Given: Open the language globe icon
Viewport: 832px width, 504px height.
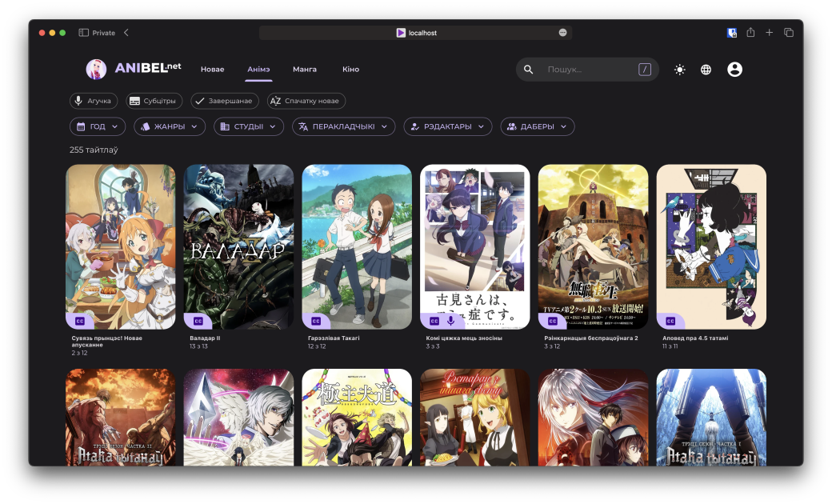Looking at the screenshot, I should point(706,70).
